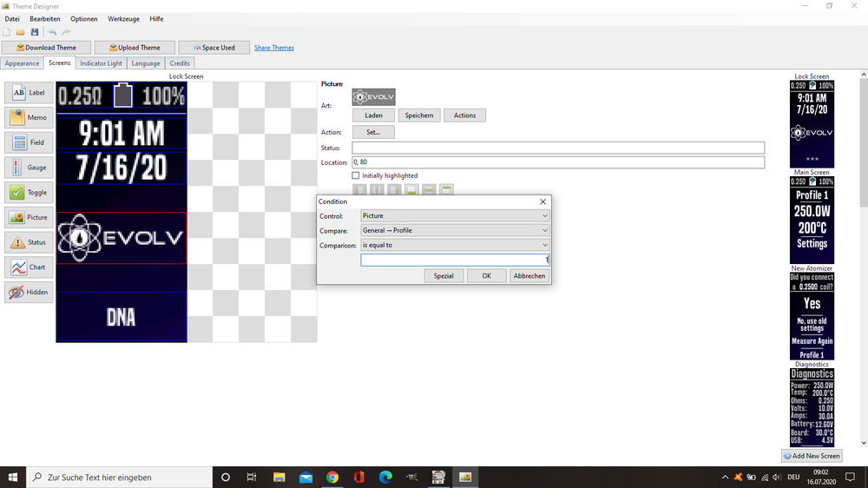Screen dimensions: 868x488
Task: Confirm the Condition dialog with OK
Action: click(x=487, y=276)
